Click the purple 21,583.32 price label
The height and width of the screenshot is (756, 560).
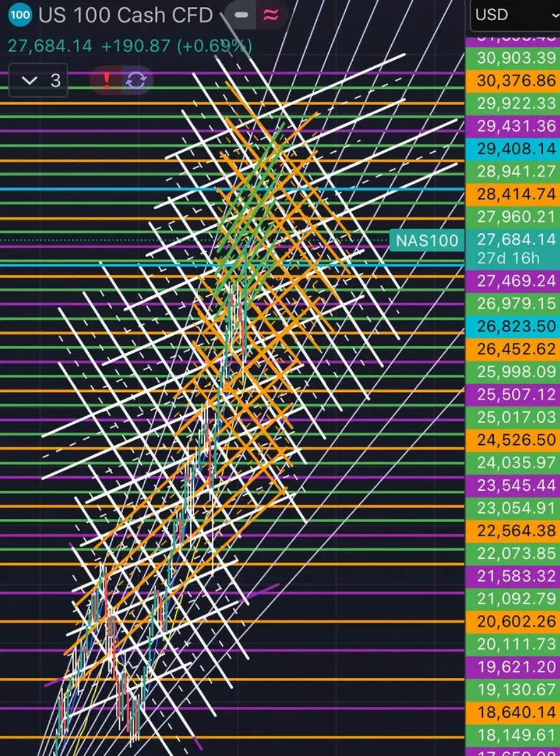(512, 575)
